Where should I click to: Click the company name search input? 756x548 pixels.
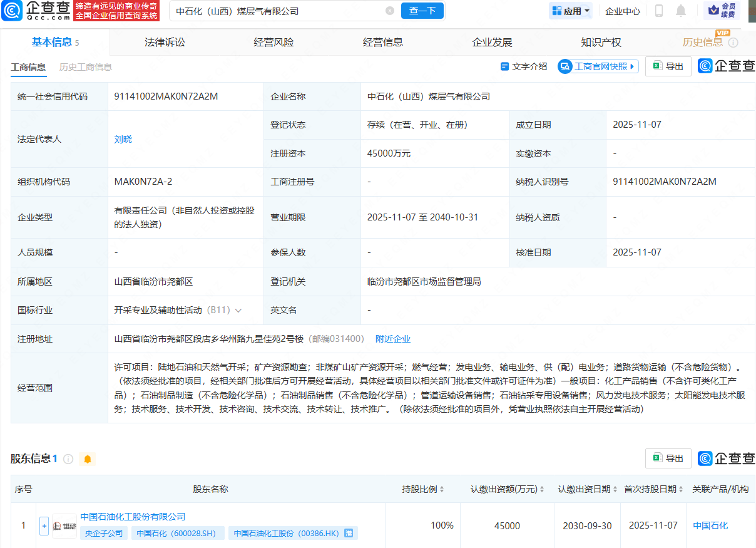275,11
